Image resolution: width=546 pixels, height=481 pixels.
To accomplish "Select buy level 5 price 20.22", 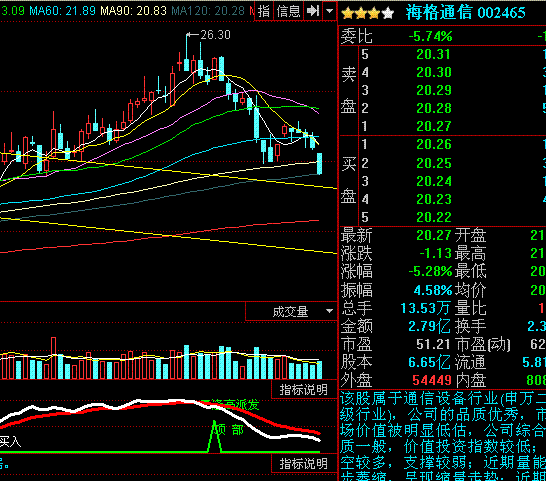I will click(434, 217).
